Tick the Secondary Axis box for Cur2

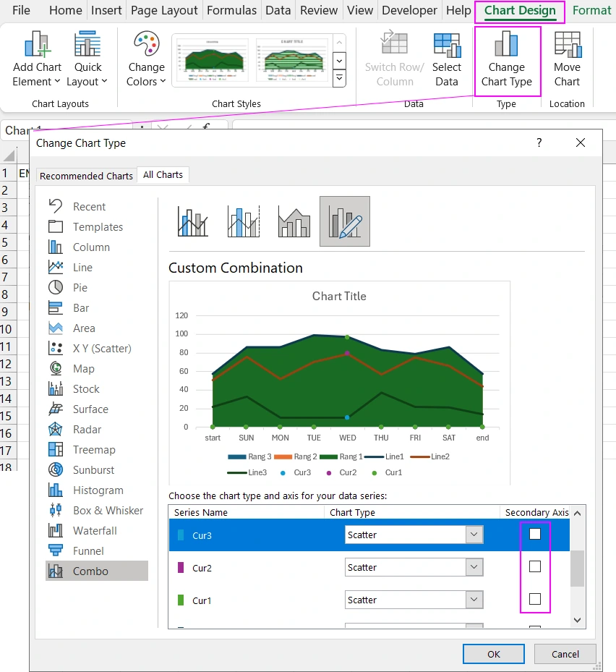point(535,566)
